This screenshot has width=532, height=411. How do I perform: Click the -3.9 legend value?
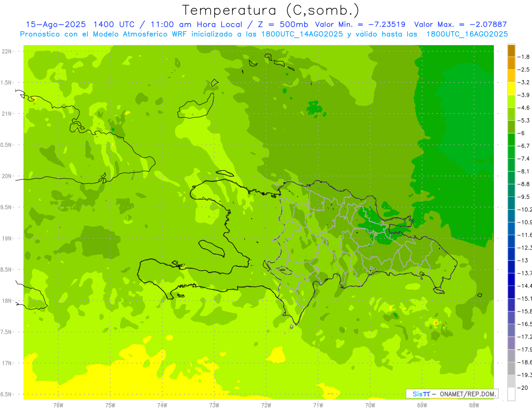(x=524, y=95)
